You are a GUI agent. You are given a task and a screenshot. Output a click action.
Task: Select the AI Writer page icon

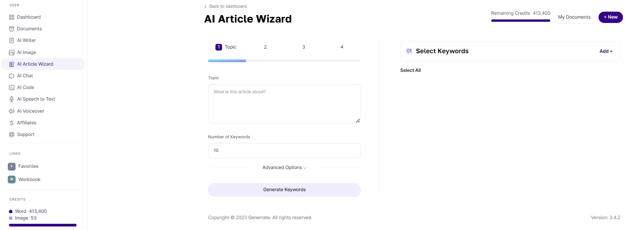(x=12, y=40)
